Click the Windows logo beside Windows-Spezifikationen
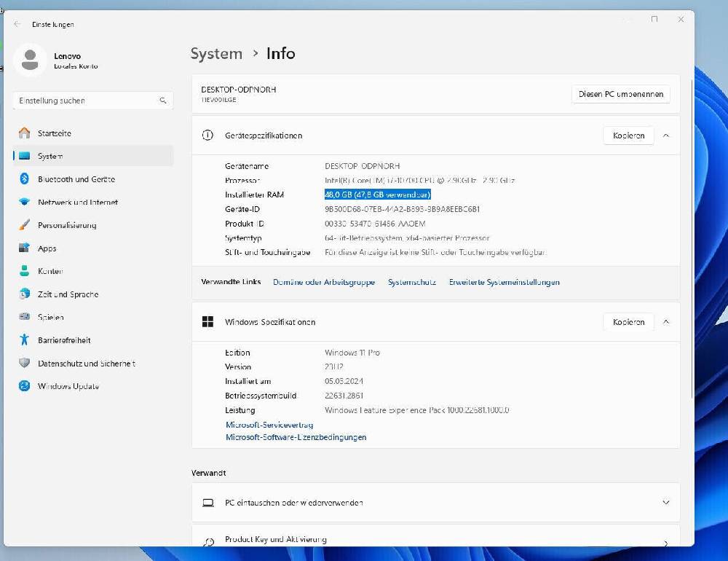The height and width of the screenshot is (561, 728). [207, 321]
